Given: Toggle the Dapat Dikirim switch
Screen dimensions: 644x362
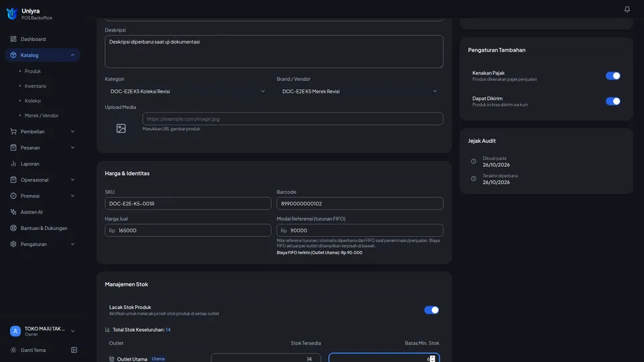Looking at the screenshot, I should click(612, 101).
